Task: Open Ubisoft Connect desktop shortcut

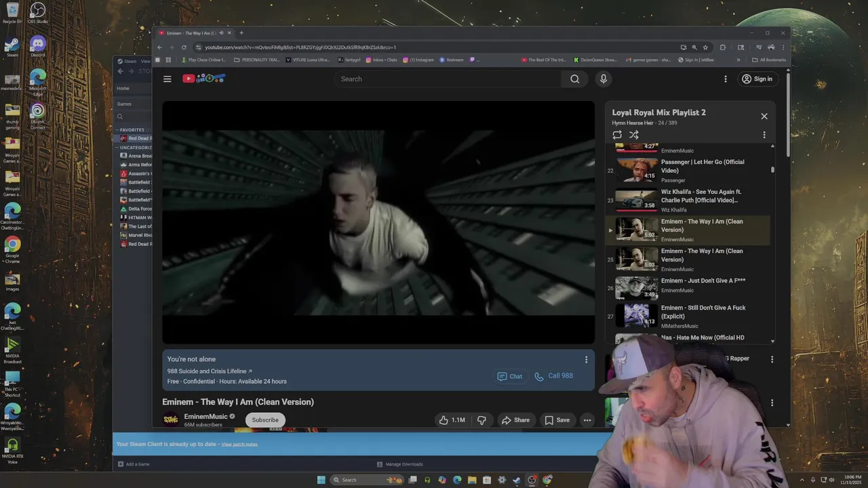Action: [38, 116]
